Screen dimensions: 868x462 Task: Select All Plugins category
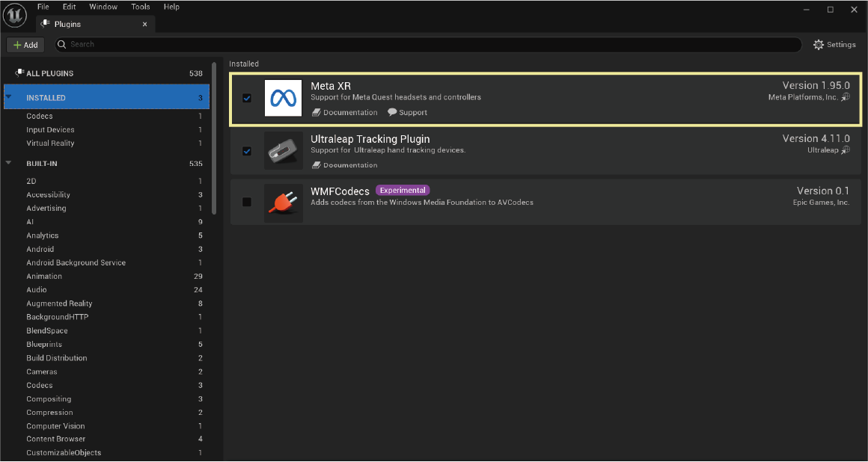(x=106, y=73)
